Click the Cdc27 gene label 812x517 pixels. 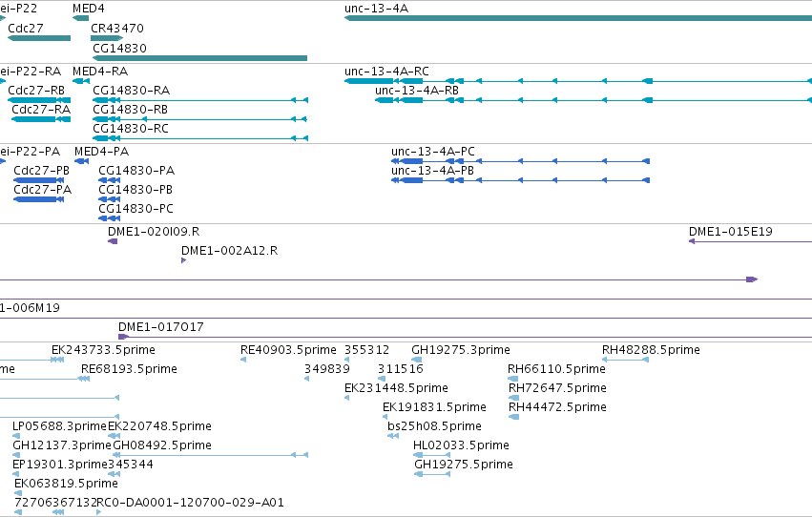[26, 28]
